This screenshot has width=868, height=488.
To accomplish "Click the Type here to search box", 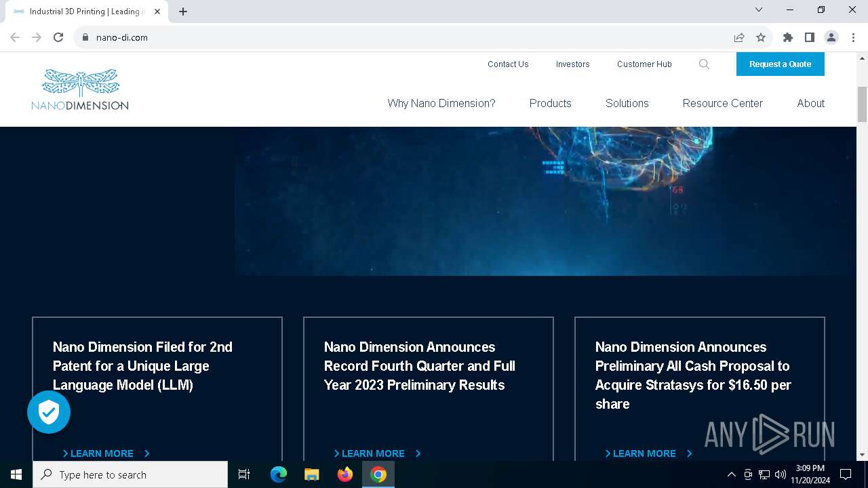I will (130, 474).
